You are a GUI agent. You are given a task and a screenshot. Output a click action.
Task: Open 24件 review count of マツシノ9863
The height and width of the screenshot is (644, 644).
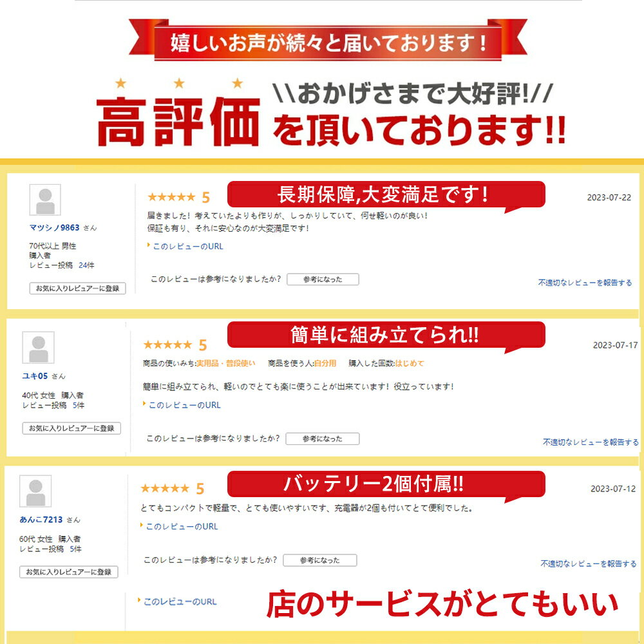[x=86, y=265]
